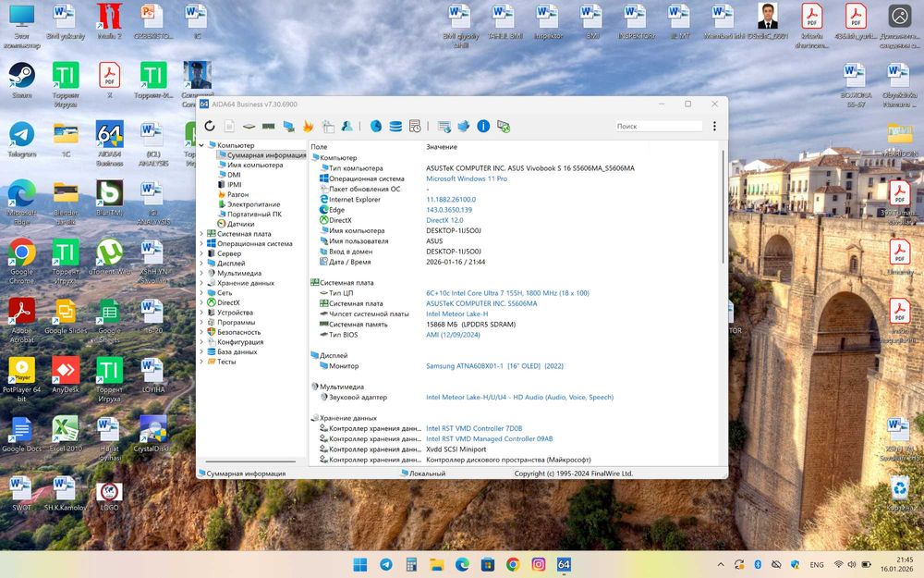The height and width of the screenshot is (578, 924).
Task: Select Имя компьютера in the left tree
Action: 255,166
